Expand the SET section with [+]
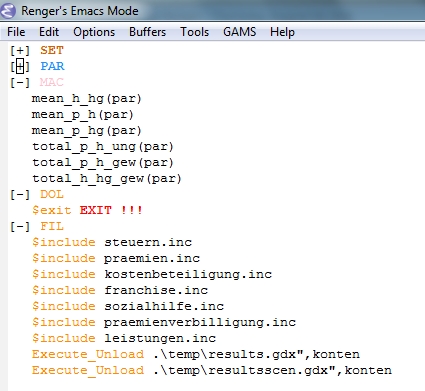Image resolution: width=425 pixels, height=391 pixels. (20, 50)
